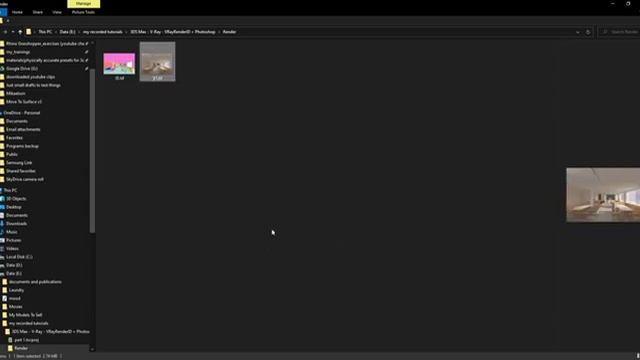This screenshot has width=640, height=360.
Task: Open the blue File menu tab
Action: (3, 12)
